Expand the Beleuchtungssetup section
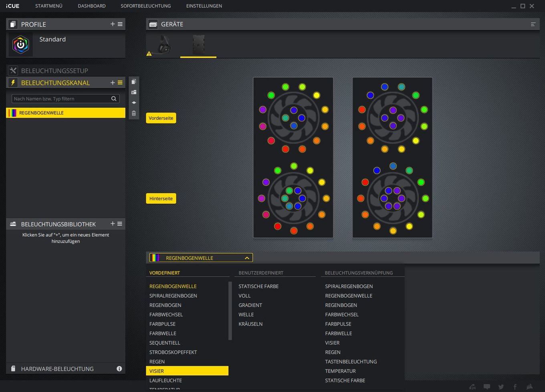Screen dimensions: 545x392 (x=66, y=71)
